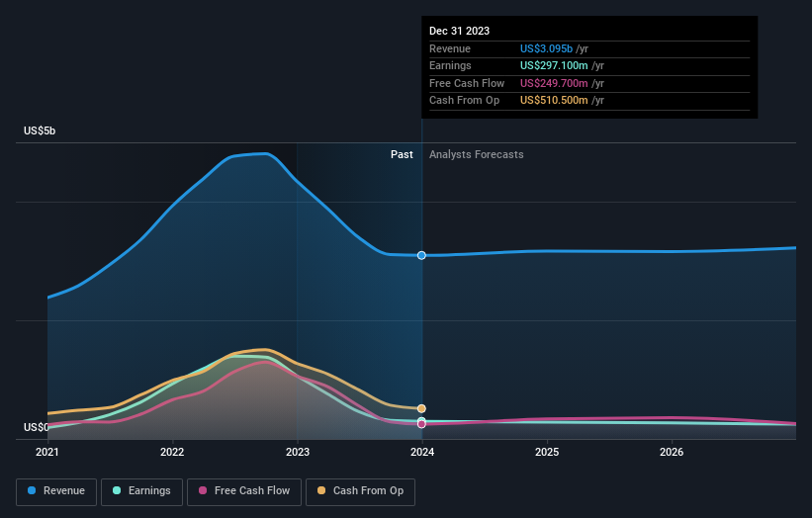The width and height of the screenshot is (812, 518).
Task: Toggle the Free Cash Flow legend button
Action: click(x=244, y=491)
